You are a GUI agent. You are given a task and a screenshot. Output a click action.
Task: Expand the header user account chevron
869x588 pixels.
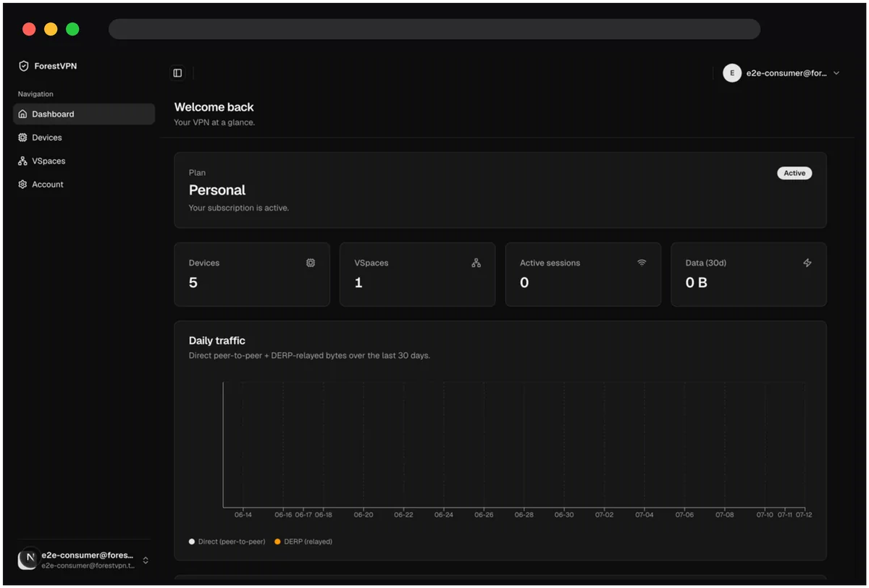(836, 73)
